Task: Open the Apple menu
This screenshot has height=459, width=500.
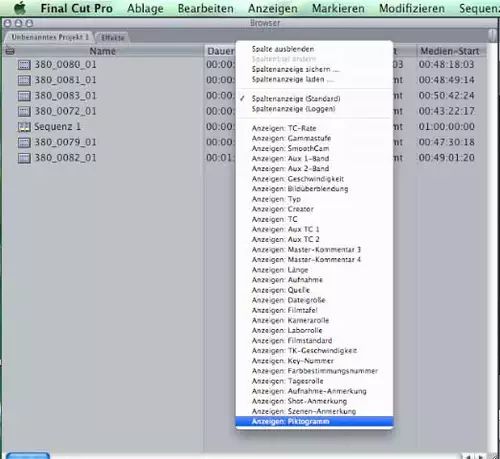Action: (20, 8)
